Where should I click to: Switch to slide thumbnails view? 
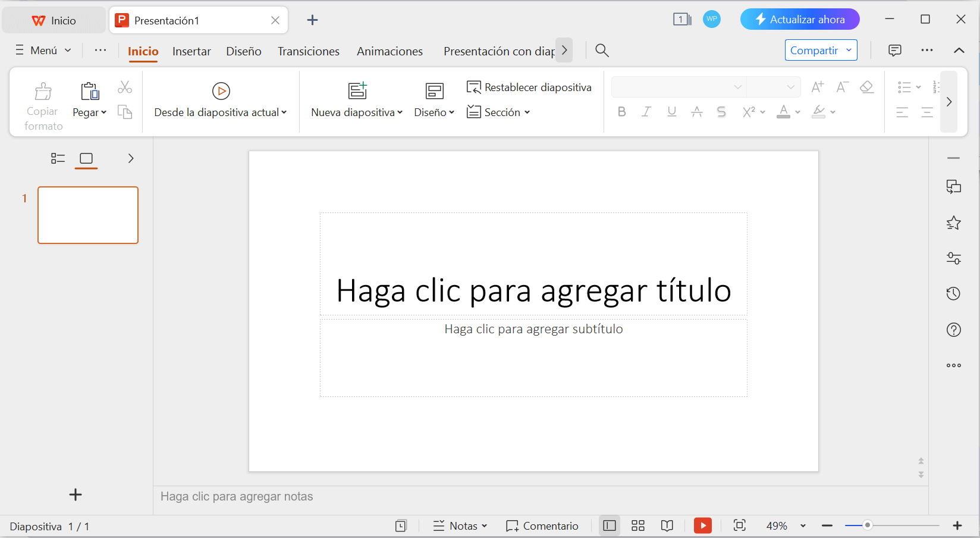pos(86,158)
